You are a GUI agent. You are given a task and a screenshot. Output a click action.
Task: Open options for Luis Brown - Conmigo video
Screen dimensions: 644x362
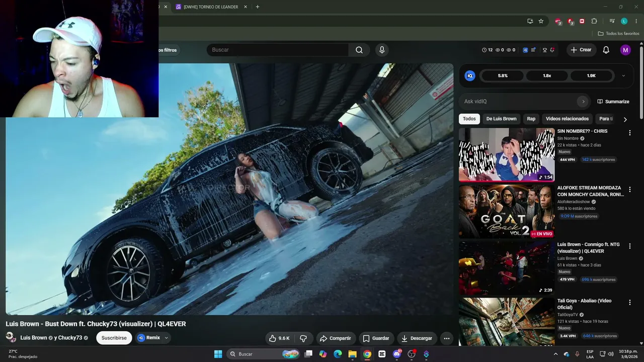[x=629, y=246]
